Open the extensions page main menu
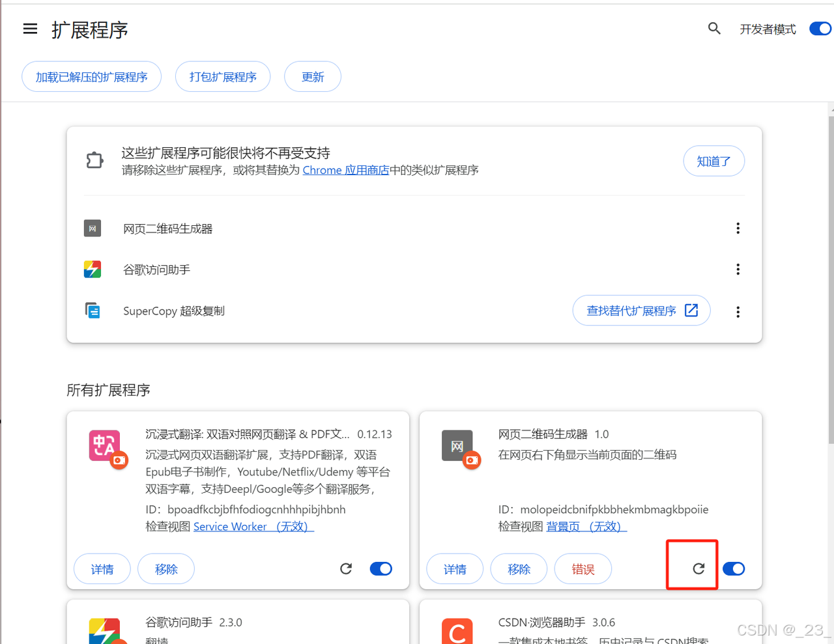Screen dimensions: 834x644 tap(30, 29)
